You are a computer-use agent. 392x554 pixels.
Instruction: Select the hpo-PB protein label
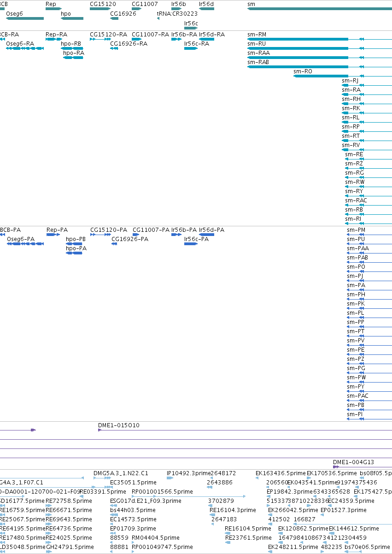click(x=76, y=239)
